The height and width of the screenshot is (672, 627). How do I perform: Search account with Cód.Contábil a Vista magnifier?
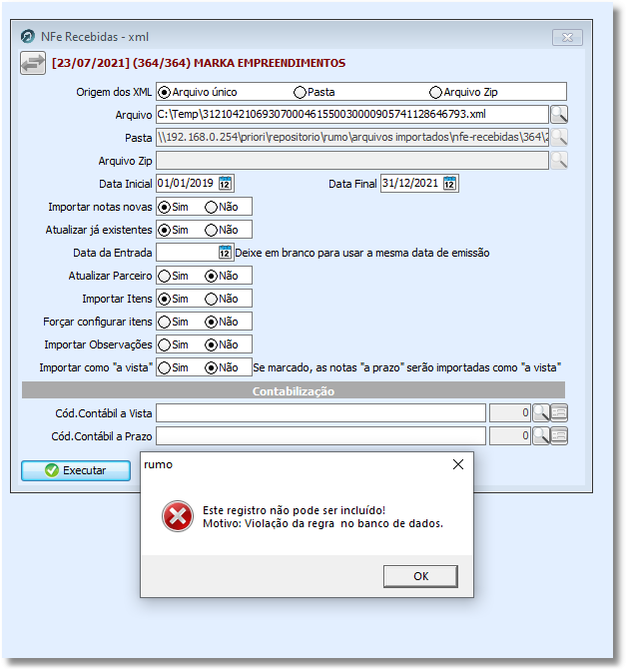(x=541, y=413)
